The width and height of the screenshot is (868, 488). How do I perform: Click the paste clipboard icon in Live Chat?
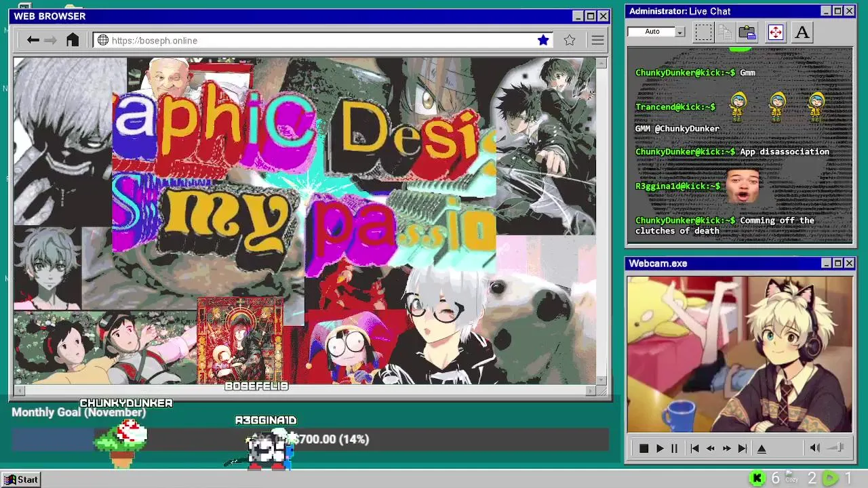tap(747, 32)
